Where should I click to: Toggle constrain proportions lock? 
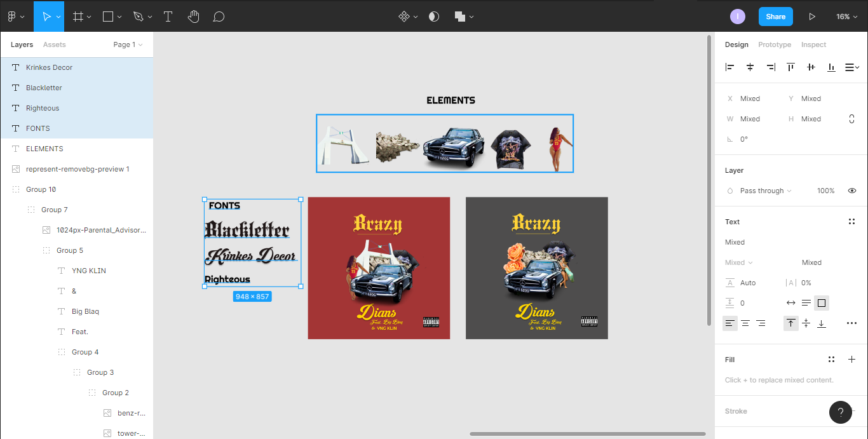[x=851, y=119]
